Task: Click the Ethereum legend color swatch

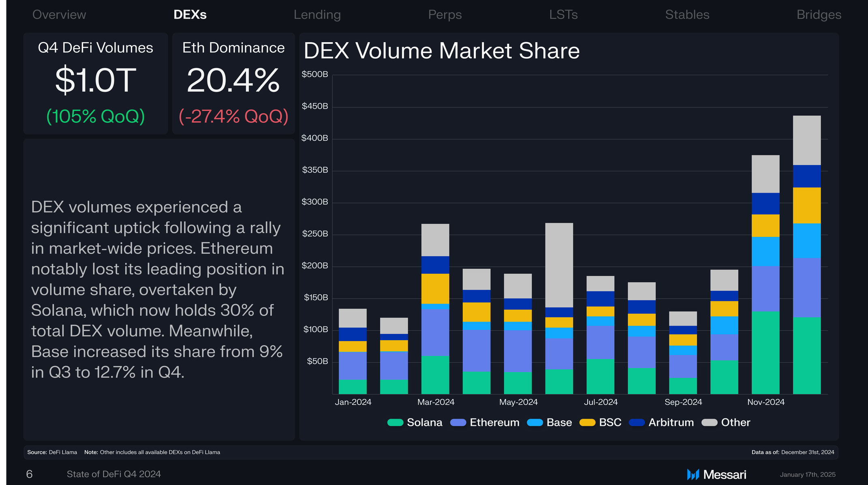Action: 458,423
